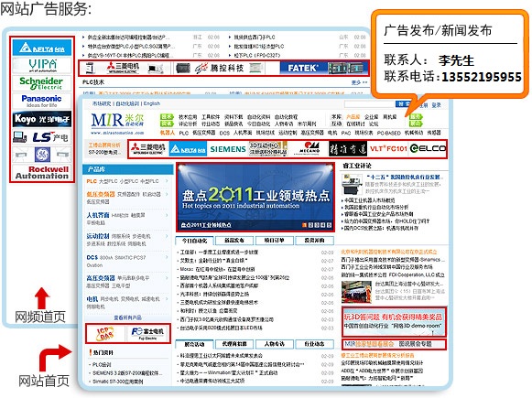532x398 pixels.
Task: Open the ELCO logo ad
Action: pos(428,148)
